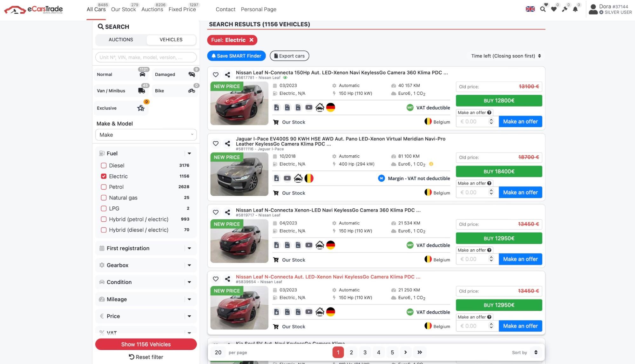Image resolution: width=635 pixels, height=364 pixels.
Task: Favorite the Nissan Leaf #5839654 listing
Action: pyautogui.click(x=216, y=279)
